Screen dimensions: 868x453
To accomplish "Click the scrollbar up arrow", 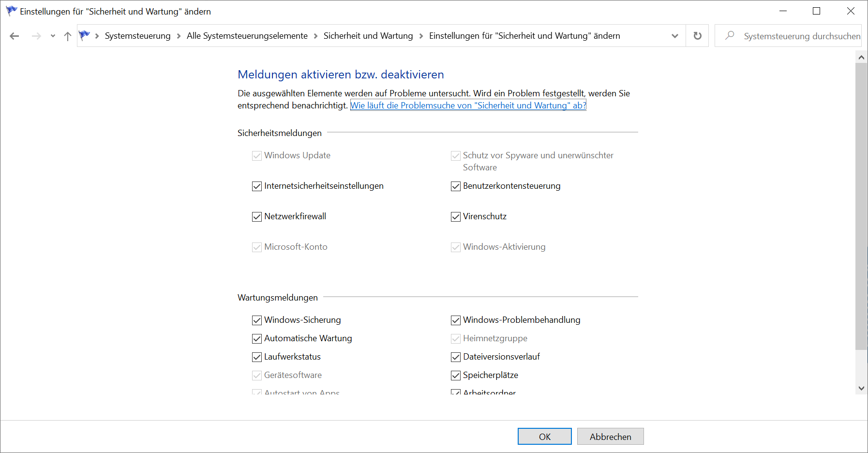I will click(861, 57).
